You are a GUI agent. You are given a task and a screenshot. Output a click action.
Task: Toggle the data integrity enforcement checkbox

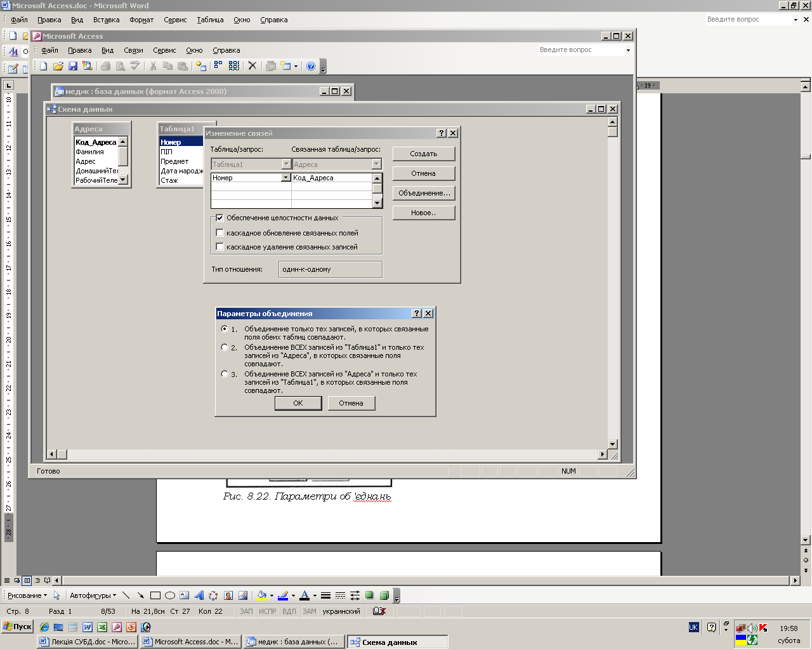click(220, 218)
